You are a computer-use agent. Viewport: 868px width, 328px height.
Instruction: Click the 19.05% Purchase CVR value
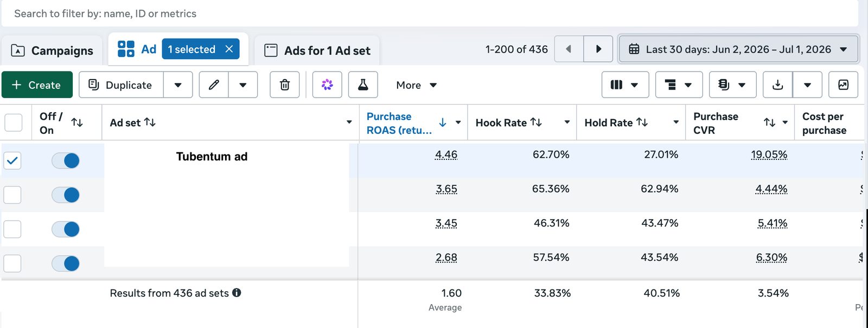coord(769,155)
